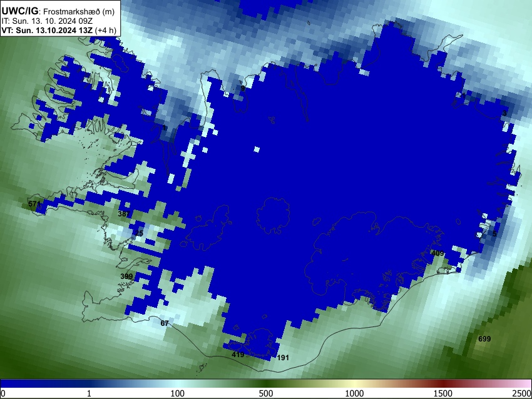
Task: Click the map value '9'
Action: 243,88
